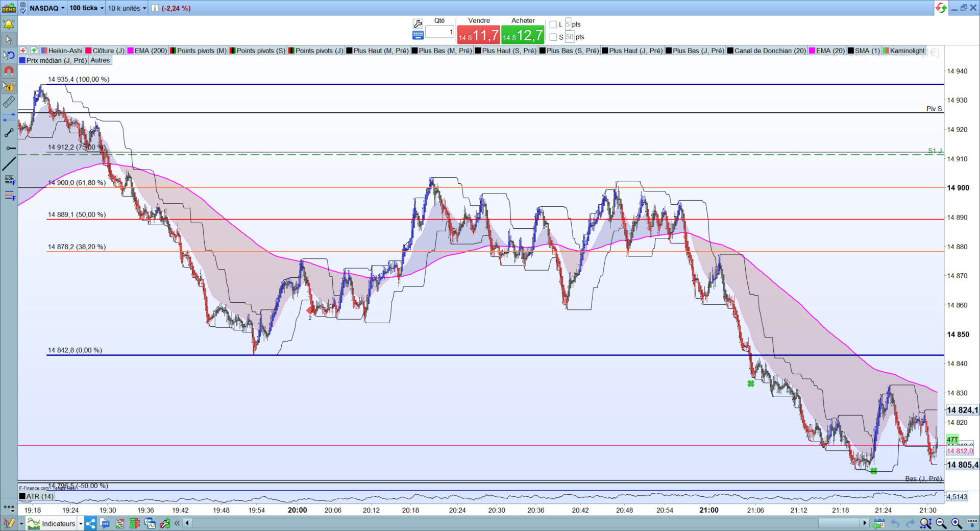Go to date with calendar icon
This screenshot has width=980, height=531.
point(878,523)
